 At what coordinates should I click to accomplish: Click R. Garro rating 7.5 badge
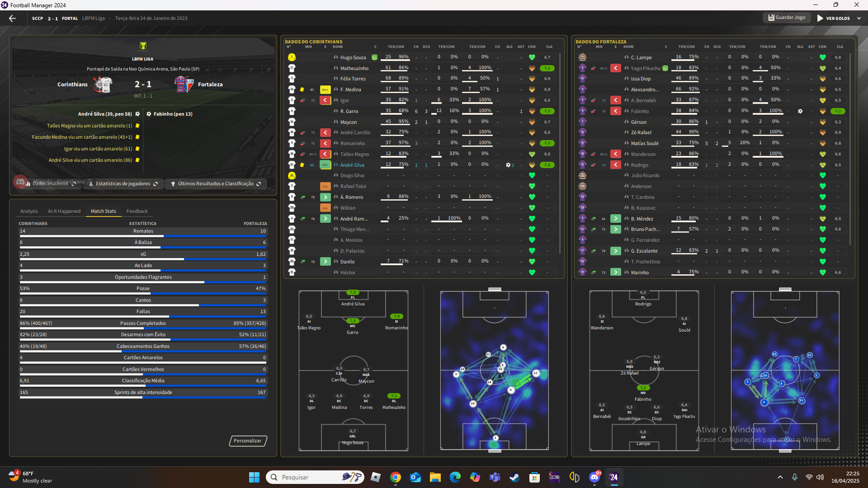click(x=547, y=111)
